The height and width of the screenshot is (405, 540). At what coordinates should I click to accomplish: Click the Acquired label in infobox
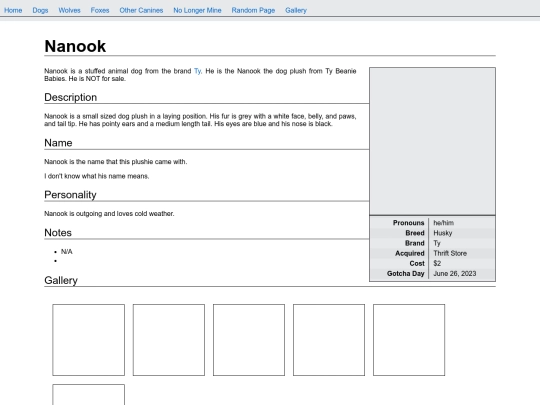[x=410, y=253]
